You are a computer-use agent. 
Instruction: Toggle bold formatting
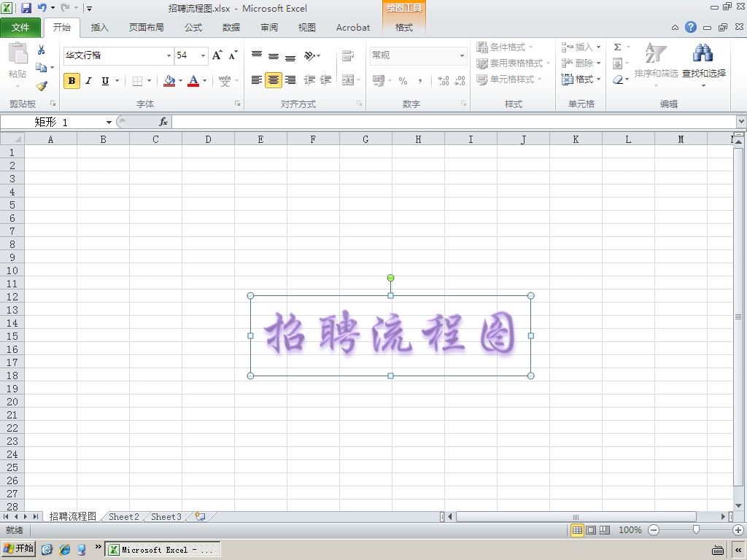click(x=72, y=80)
